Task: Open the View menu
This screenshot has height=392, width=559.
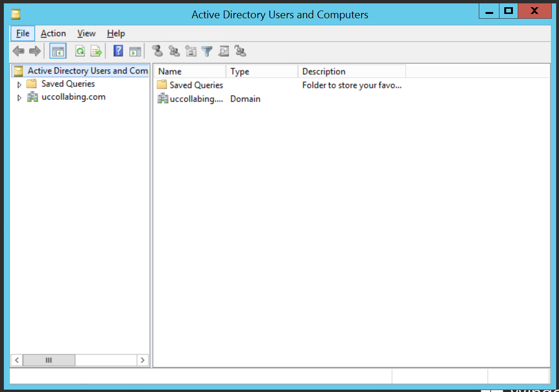Action: pos(86,34)
